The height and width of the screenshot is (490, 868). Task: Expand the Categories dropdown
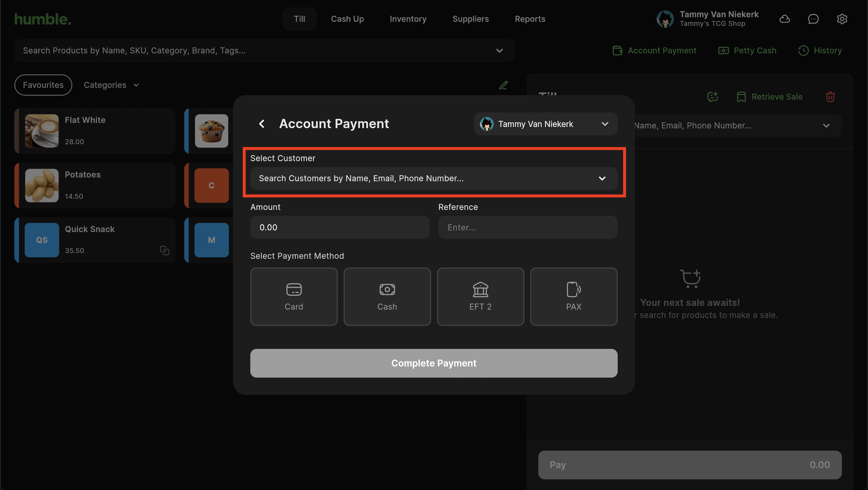point(111,85)
